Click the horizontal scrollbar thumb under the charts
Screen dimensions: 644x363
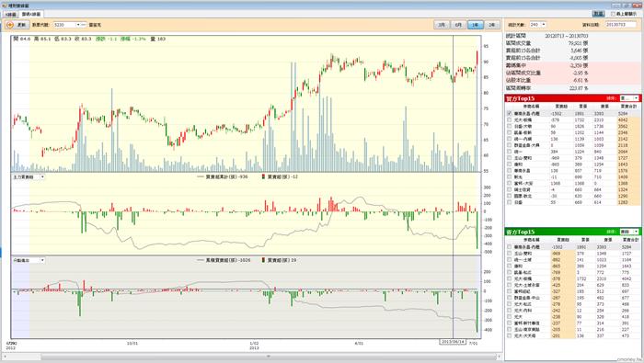(x=269, y=357)
